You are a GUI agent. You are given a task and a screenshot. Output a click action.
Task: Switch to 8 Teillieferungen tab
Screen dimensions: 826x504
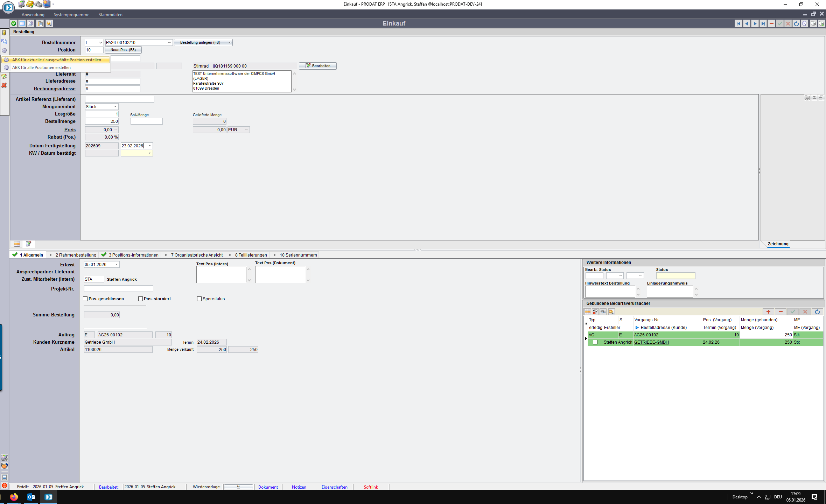click(x=251, y=255)
